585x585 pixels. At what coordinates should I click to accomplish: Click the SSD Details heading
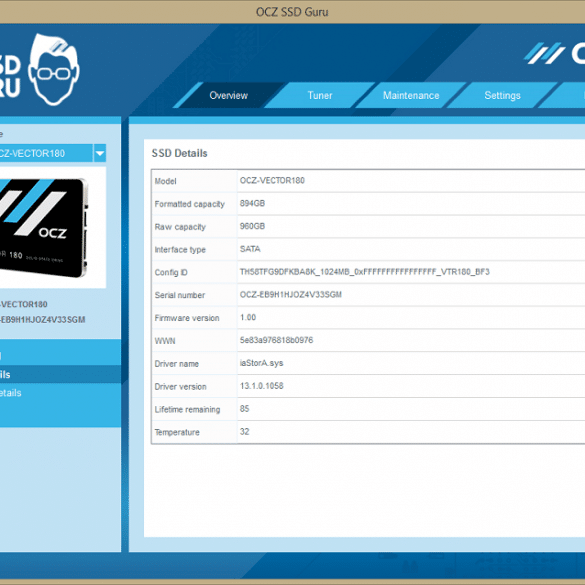pos(179,153)
